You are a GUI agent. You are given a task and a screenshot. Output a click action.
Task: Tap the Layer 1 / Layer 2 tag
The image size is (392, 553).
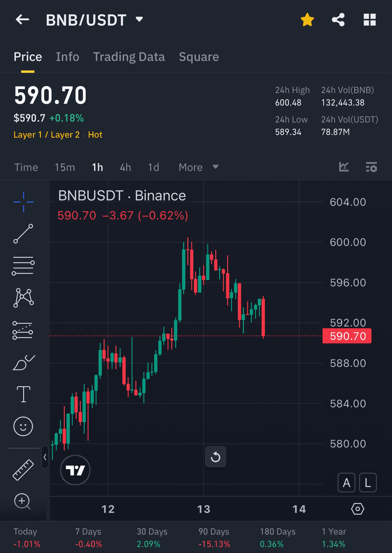[x=46, y=135]
